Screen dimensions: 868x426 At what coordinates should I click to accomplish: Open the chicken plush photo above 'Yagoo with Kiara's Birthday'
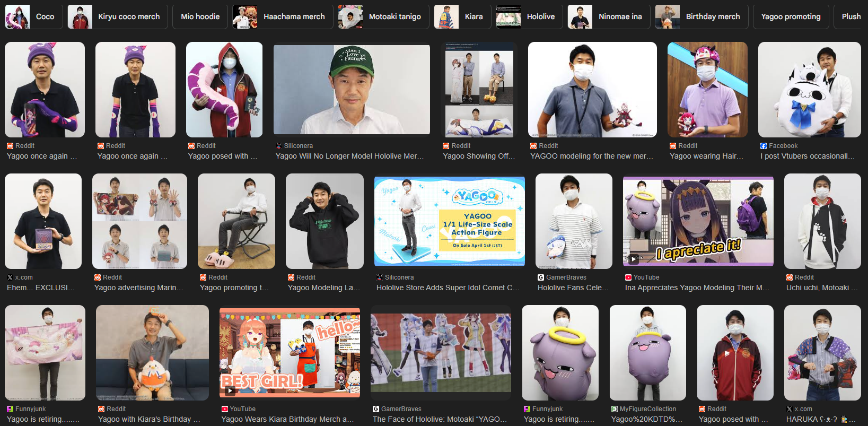coord(152,353)
